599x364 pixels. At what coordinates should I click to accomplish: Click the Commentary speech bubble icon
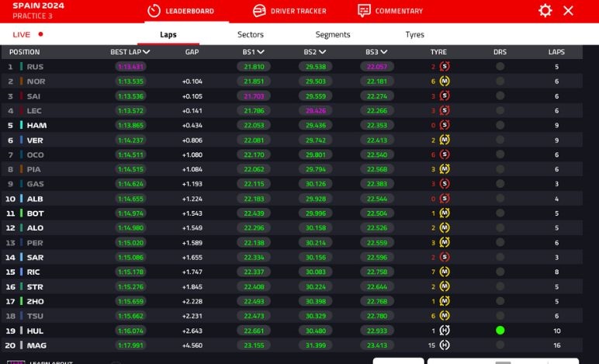pyautogui.click(x=364, y=11)
